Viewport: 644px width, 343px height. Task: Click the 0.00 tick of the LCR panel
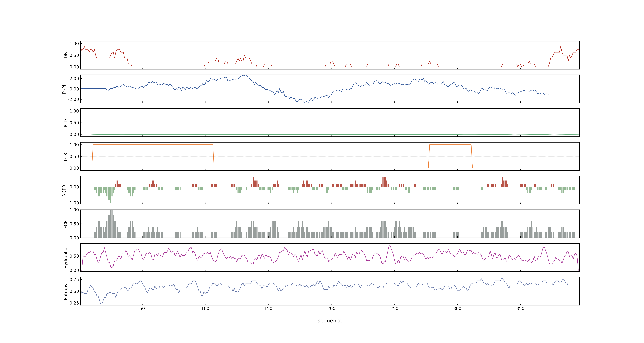74,168
